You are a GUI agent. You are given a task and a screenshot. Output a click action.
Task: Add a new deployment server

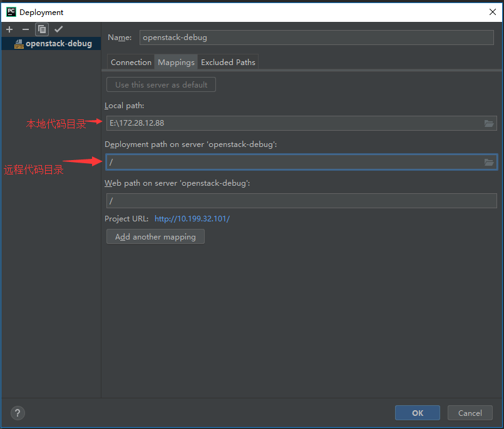[x=9, y=29]
